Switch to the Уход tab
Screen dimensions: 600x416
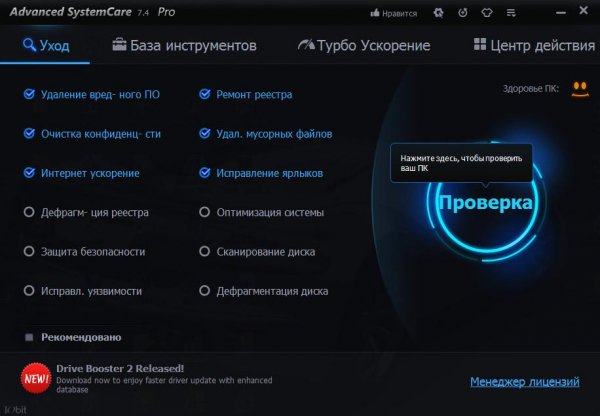46,46
